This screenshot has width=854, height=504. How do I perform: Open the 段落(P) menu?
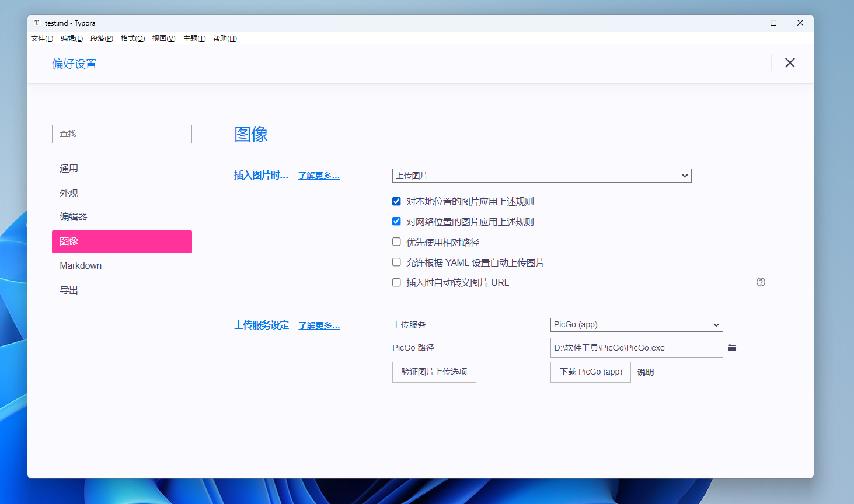102,38
